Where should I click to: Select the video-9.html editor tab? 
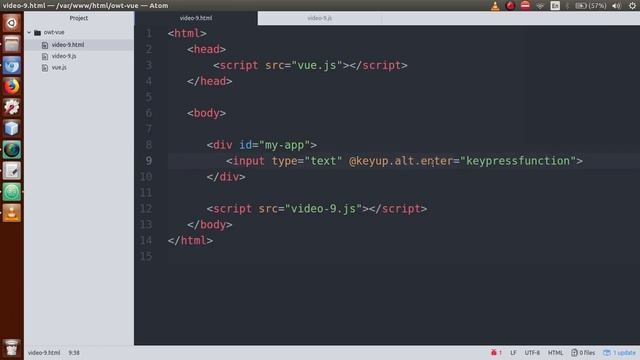click(196, 18)
